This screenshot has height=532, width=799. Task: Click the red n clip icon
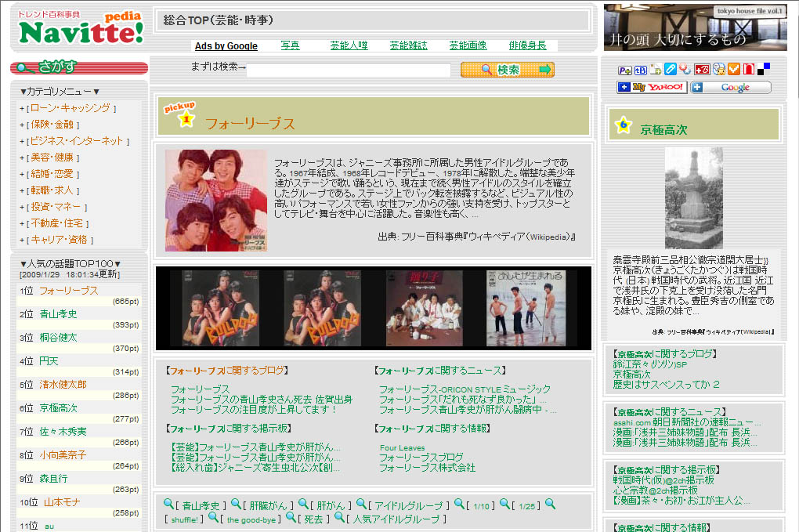(x=749, y=69)
